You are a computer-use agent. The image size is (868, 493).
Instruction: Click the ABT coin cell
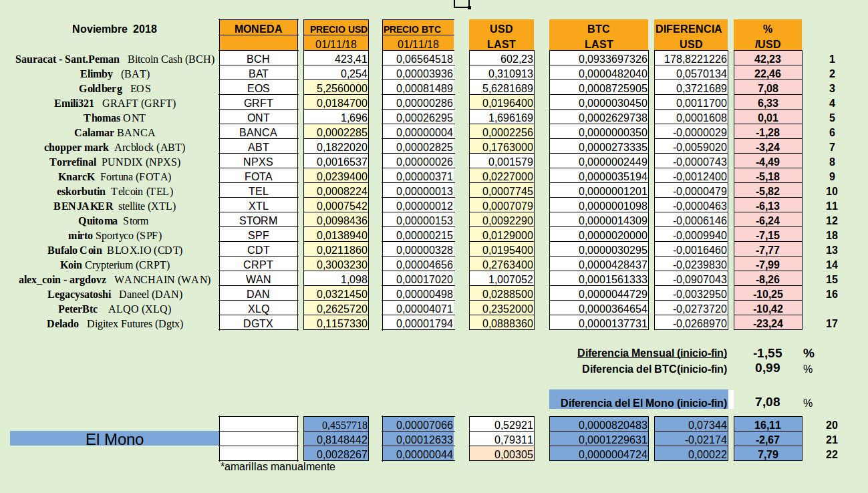coord(259,147)
